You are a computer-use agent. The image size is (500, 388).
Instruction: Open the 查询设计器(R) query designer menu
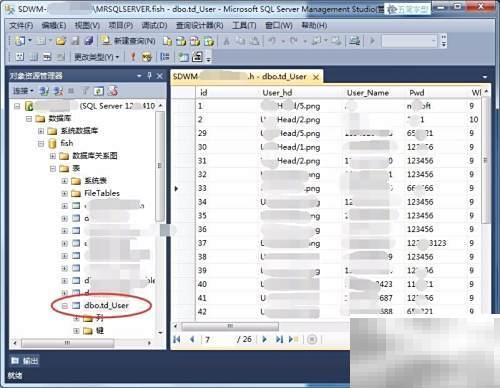coord(200,25)
